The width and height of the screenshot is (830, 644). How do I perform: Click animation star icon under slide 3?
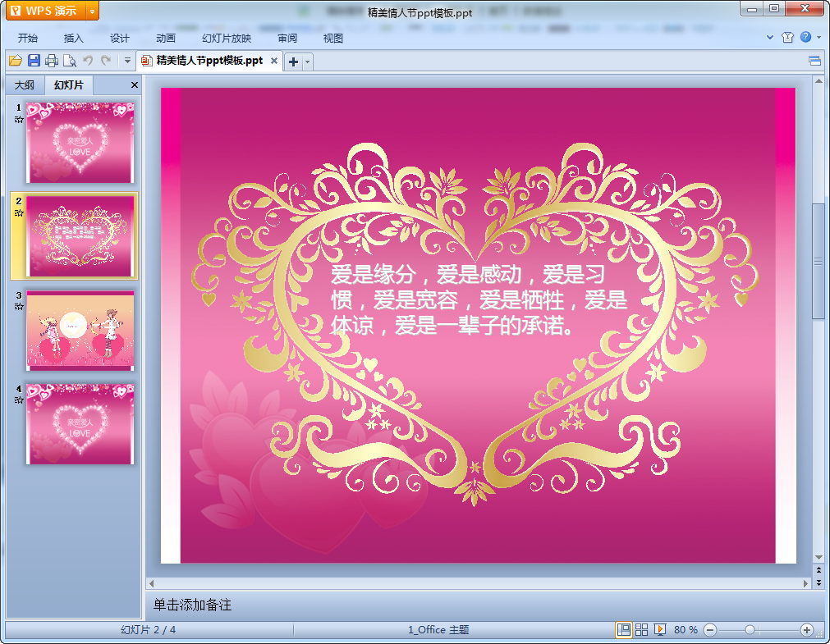coord(19,306)
